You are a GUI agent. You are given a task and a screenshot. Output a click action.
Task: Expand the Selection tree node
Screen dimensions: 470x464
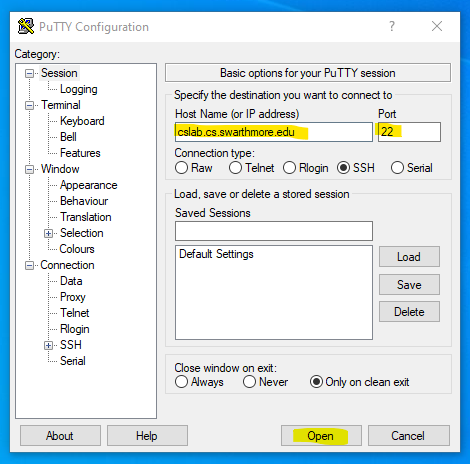point(48,233)
